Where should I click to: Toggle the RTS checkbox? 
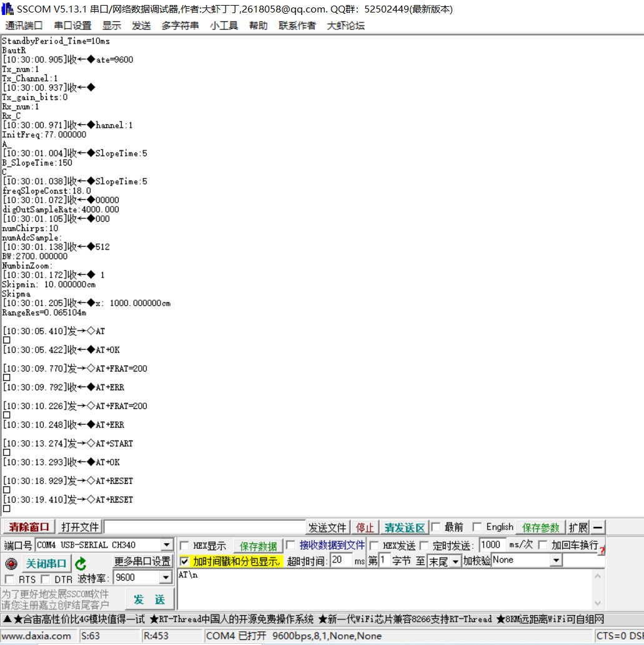pos(9,579)
